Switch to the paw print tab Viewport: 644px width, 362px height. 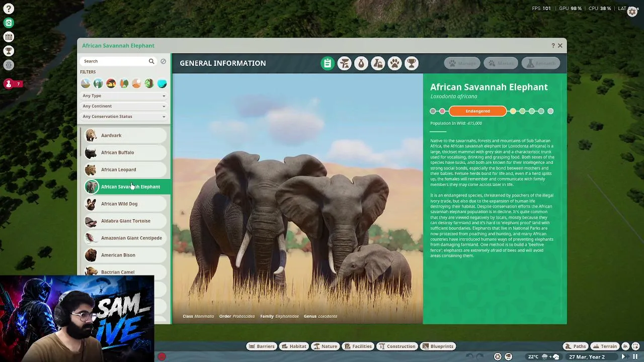coord(395,63)
